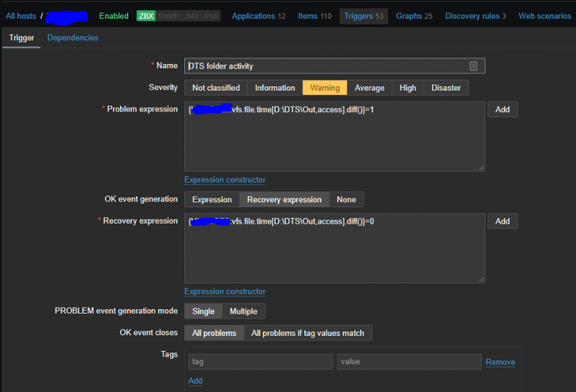Set severity to Disaster
The width and height of the screenshot is (576, 392).
446,88
